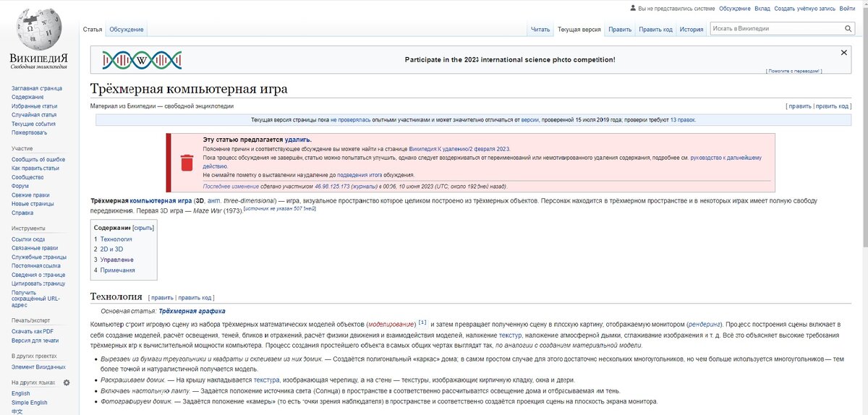Open Текущие события link
Image resolution: width=868 pixels, height=415 pixels.
33,124
